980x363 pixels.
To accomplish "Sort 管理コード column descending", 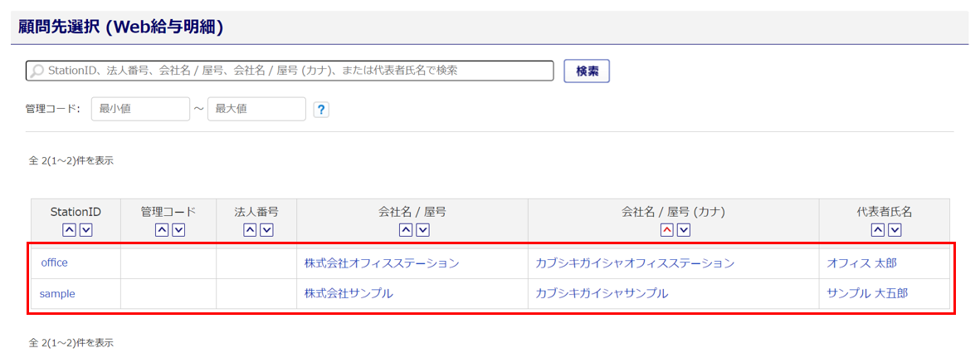I will 178,230.
